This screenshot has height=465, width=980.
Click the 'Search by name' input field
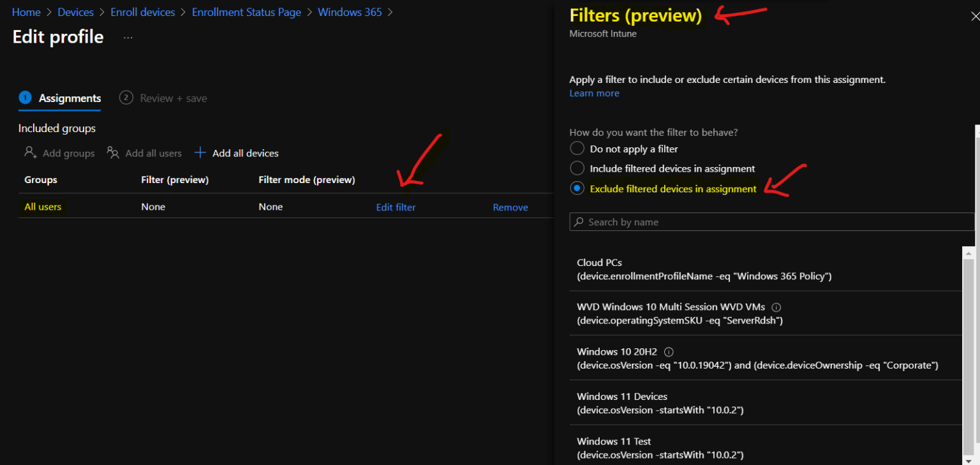coord(702,221)
